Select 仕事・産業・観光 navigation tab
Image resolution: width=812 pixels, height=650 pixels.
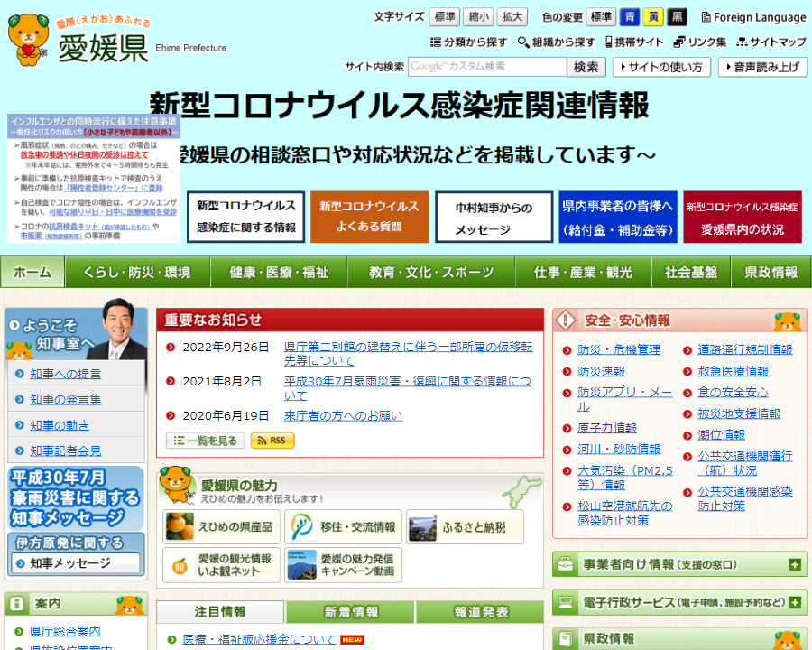[x=583, y=272]
